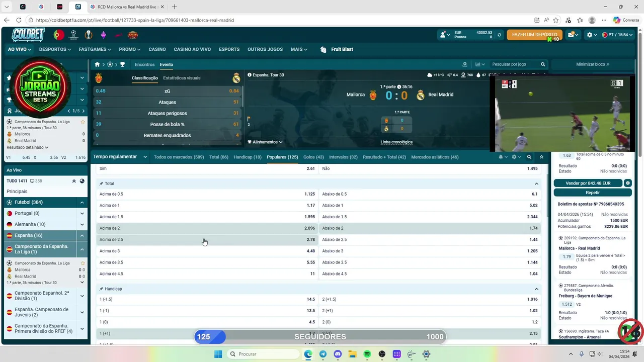
Task: Bet on Abaixo de 2 at 1.74
Action: [x=430, y=228]
